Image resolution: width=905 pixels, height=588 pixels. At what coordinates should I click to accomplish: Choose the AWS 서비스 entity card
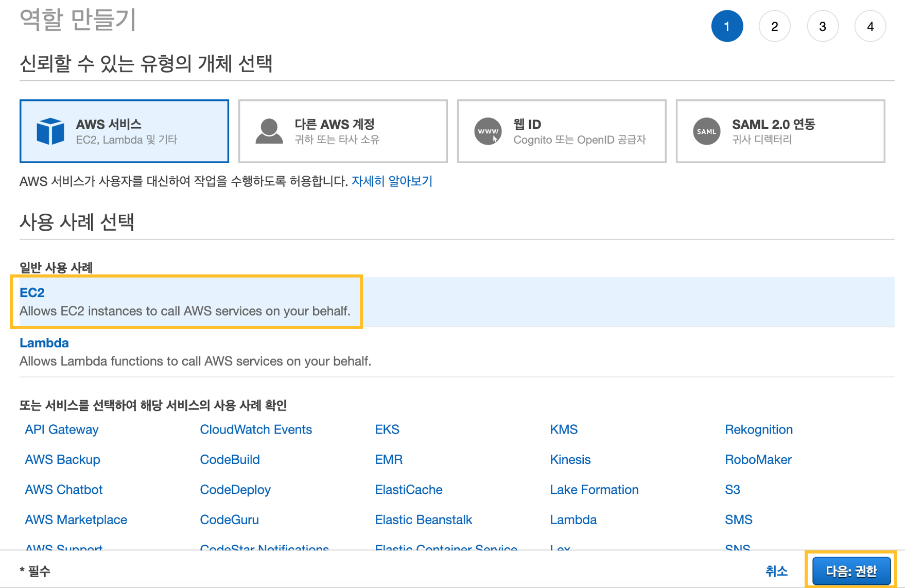[x=124, y=131]
